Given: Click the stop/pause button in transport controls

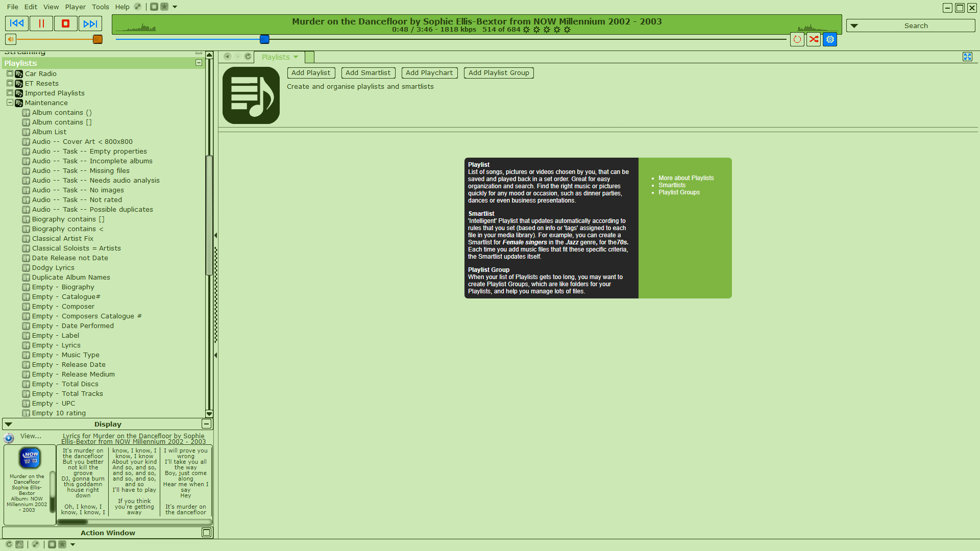Looking at the screenshot, I should 65,23.
